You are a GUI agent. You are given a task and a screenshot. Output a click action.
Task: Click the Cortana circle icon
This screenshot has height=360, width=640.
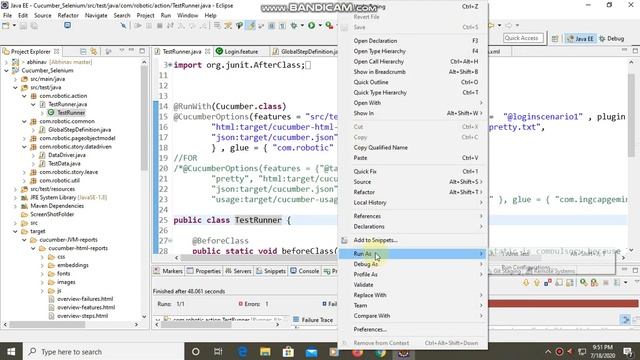(x=196, y=351)
